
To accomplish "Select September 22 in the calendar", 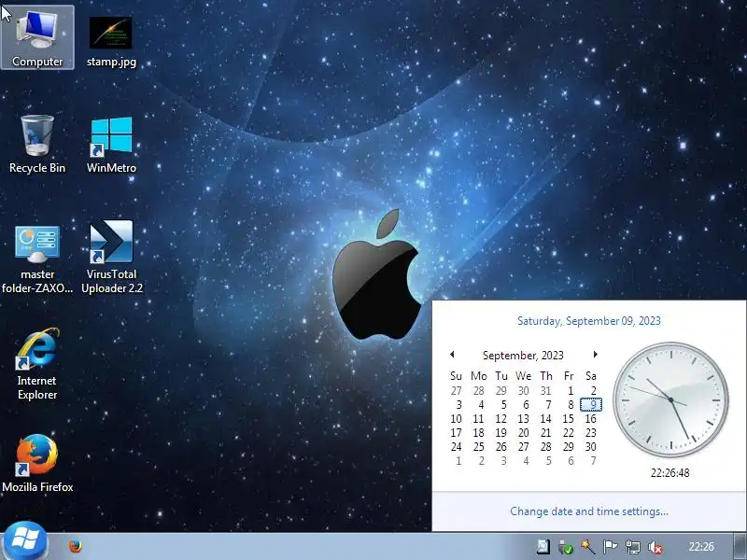I will click(x=569, y=433).
